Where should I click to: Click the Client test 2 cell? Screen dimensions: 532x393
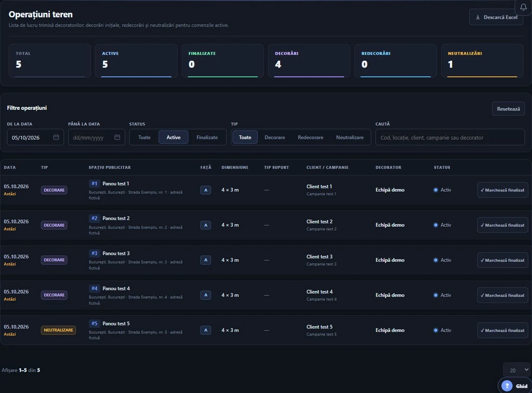319,222
